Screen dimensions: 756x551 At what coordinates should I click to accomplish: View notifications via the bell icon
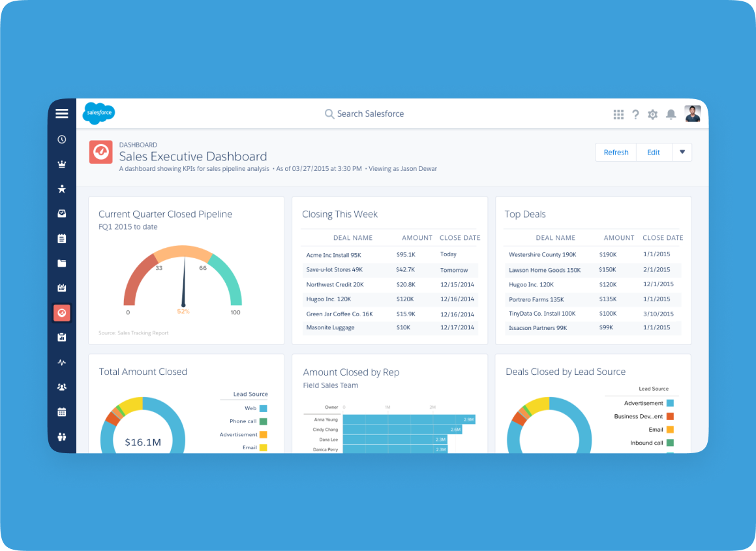click(671, 115)
